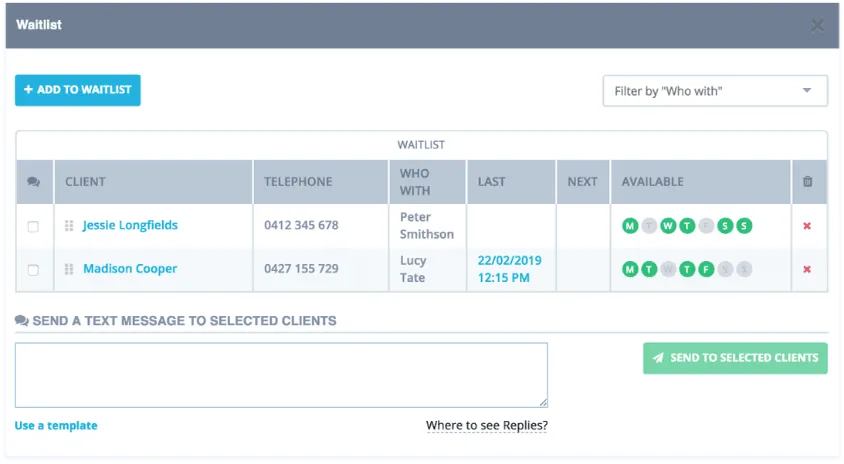Click the Add to Waitlist button
This screenshot has width=844, height=464.
point(78,90)
